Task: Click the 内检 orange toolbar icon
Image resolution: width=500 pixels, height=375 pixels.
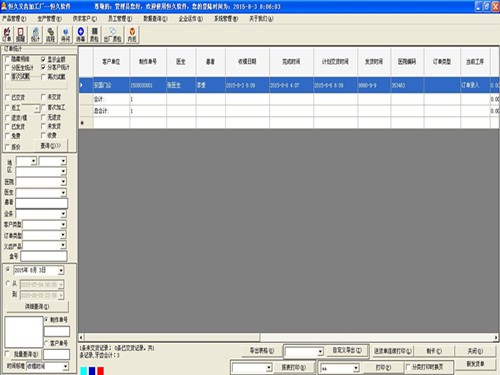Action: [x=132, y=35]
